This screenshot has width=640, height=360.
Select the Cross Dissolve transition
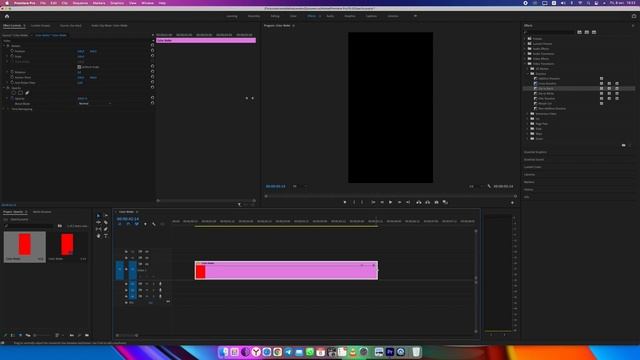tap(547, 83)
